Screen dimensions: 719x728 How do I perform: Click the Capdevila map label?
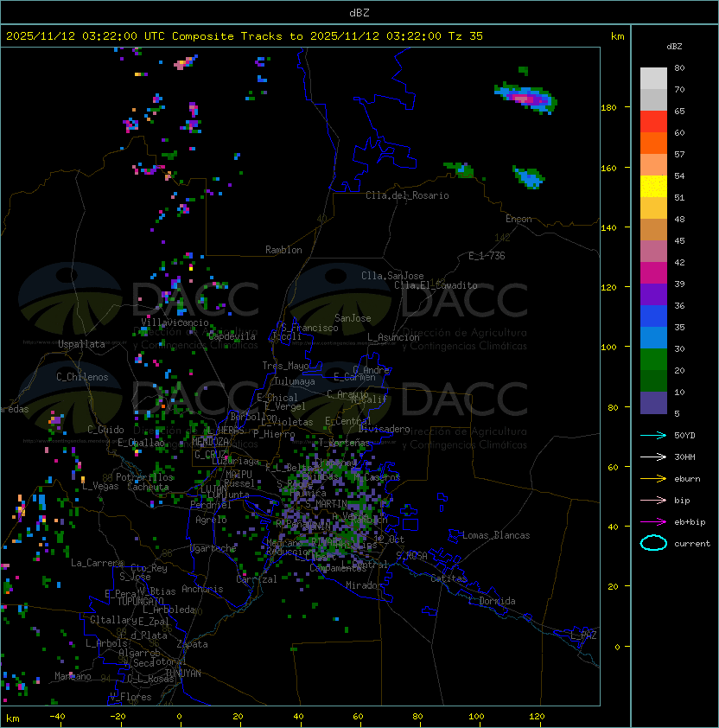232,336
